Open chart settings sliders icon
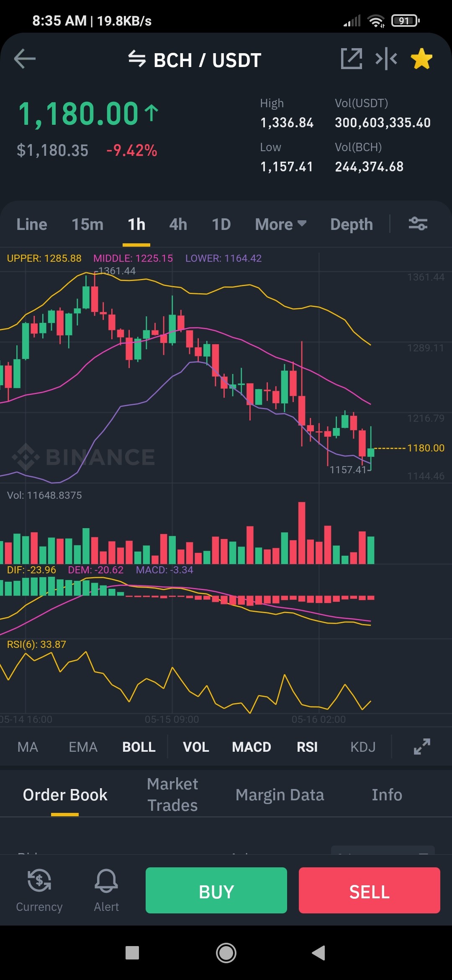This screenshot has height=980, width=452. click(418, 224)
